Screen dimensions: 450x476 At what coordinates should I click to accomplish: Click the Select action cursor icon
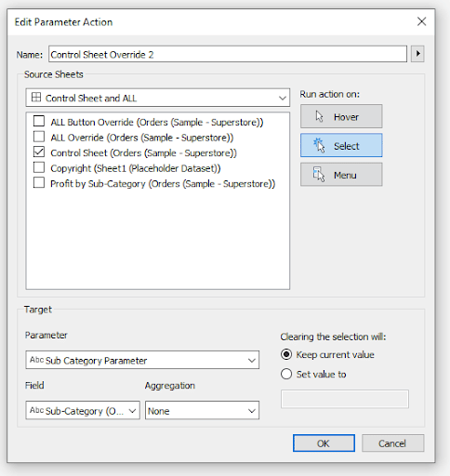tap(319, 146)
